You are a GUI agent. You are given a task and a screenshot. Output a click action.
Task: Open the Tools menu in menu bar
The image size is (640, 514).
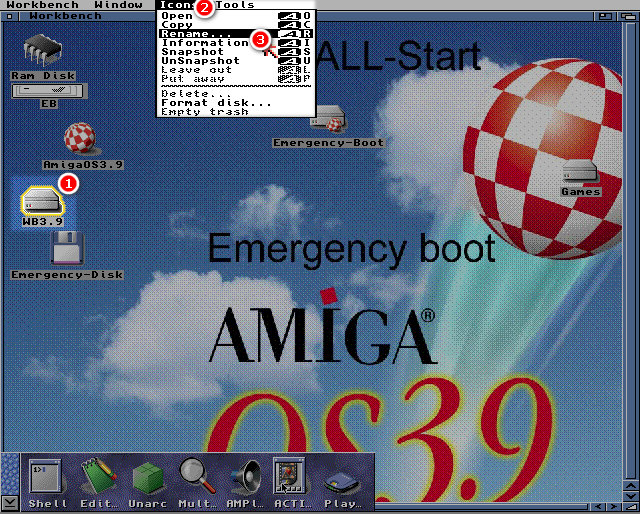[x=236, y=6]
